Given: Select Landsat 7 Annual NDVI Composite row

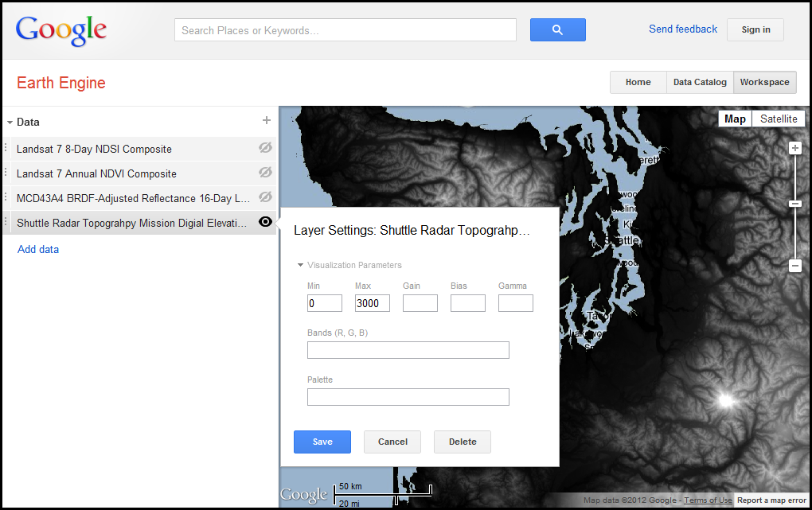Looking at the screenshot, I should [x=140, y=173].
